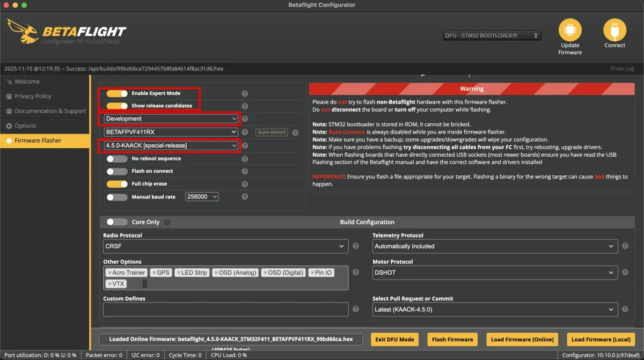Toggle Enable Expert Mode switch

coord(117,93)
